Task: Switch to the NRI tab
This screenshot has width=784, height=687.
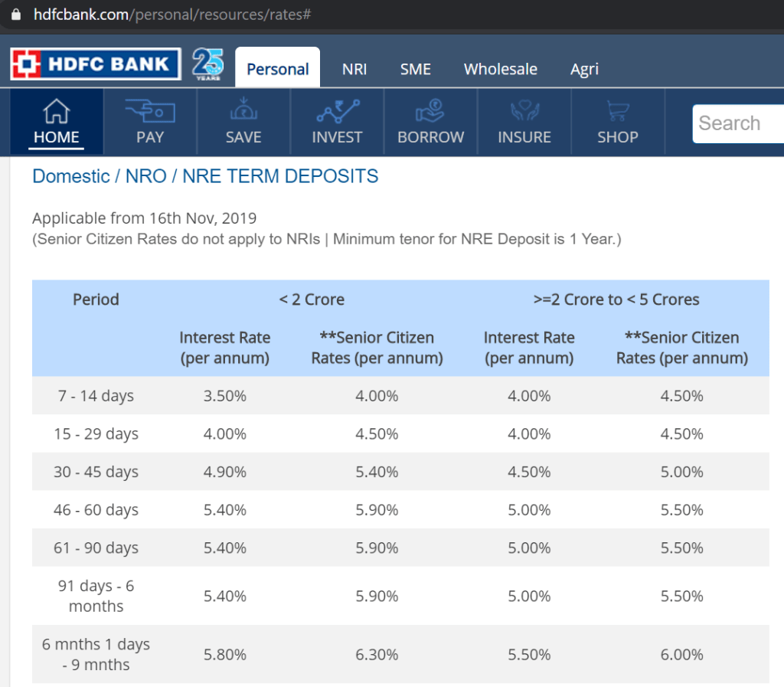Action: point(354,69)
